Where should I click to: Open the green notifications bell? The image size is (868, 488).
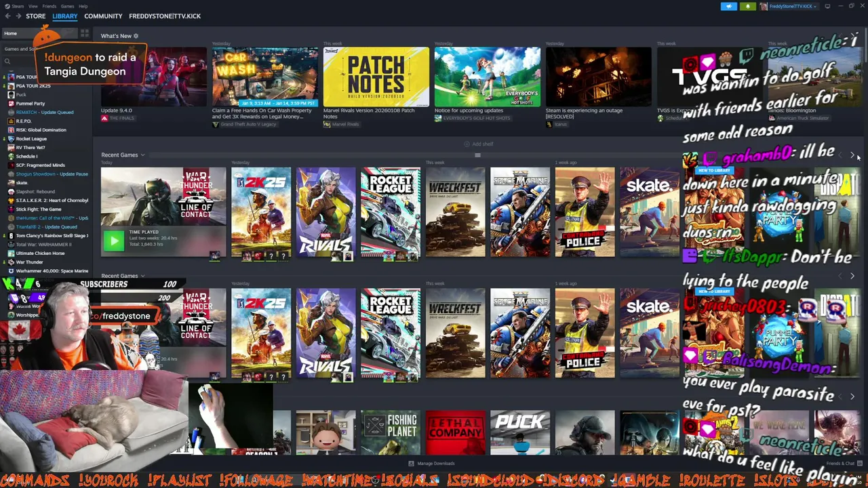tap(748, 6)
